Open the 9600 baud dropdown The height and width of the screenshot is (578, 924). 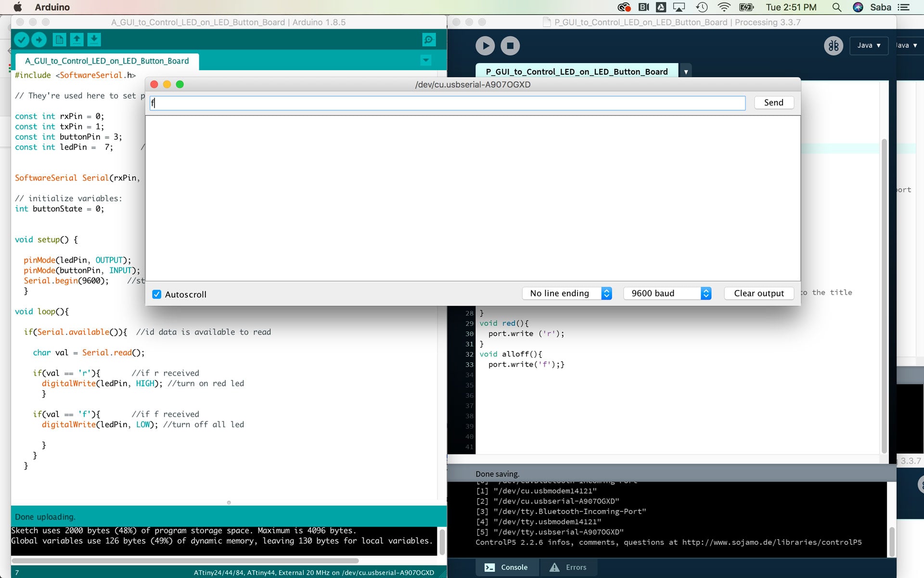(x=667, y=293)
